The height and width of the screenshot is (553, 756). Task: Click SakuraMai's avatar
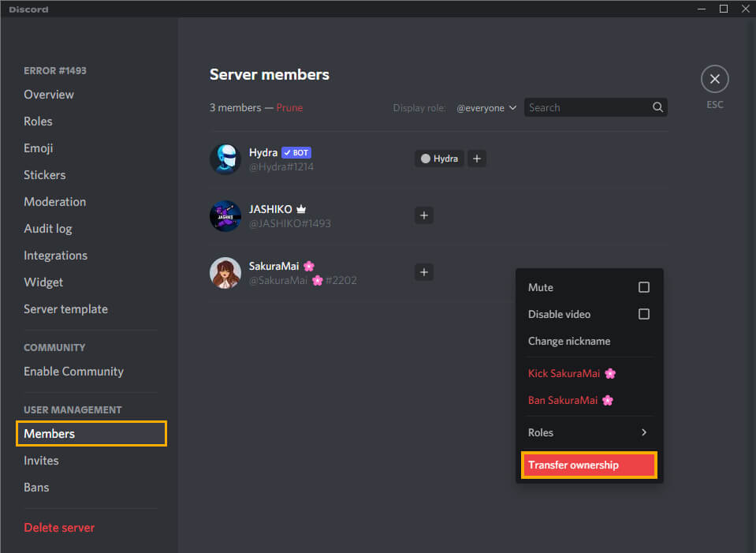coord(225,273)
